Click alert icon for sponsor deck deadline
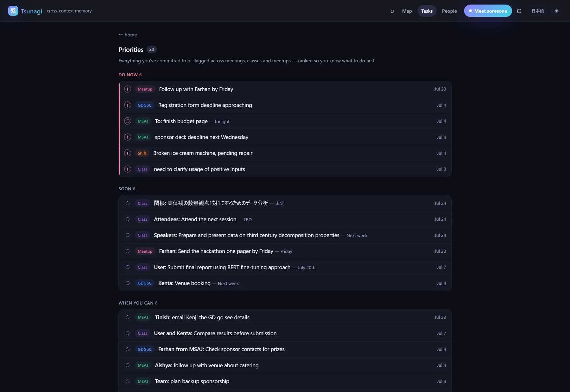The height and width of the screenshot is (392, 570). coord(128,137)
